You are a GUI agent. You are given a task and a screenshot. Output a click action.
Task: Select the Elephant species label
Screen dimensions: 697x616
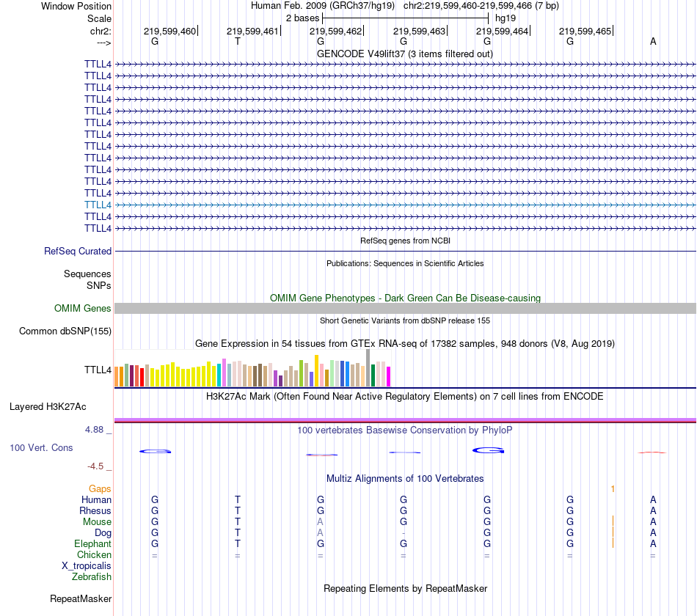tap(93, 544)
